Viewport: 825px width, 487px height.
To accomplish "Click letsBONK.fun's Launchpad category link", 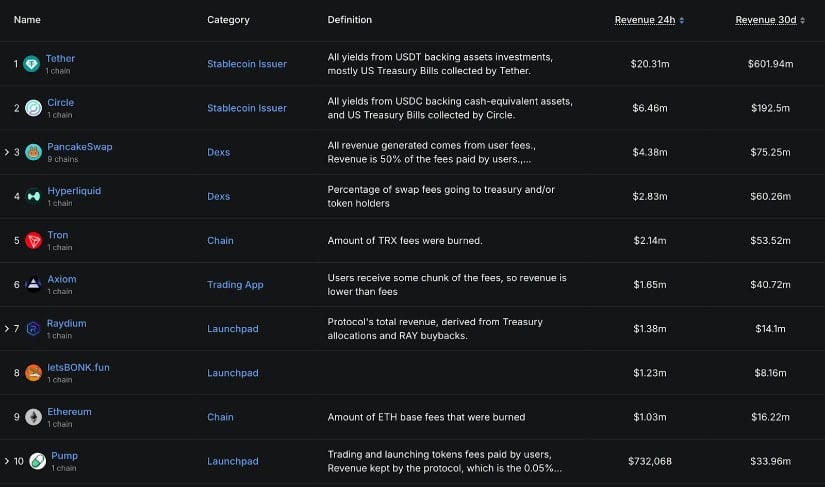I will pos(233,373).
